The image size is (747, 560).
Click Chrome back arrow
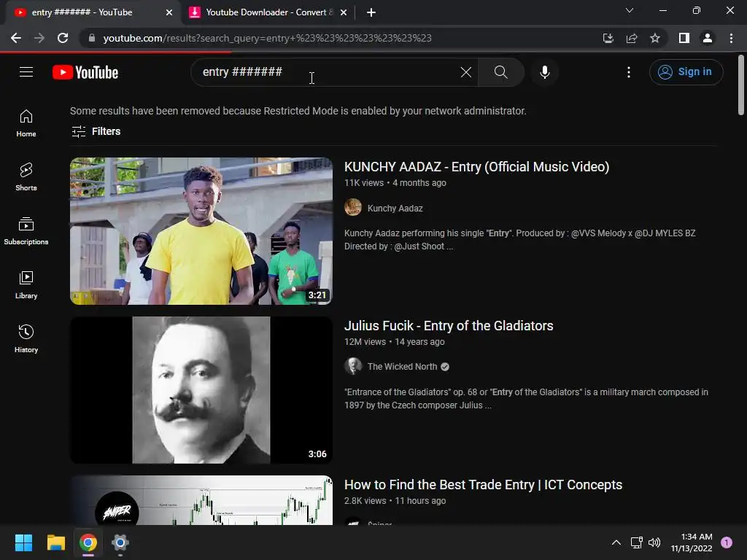coord(16,38)
